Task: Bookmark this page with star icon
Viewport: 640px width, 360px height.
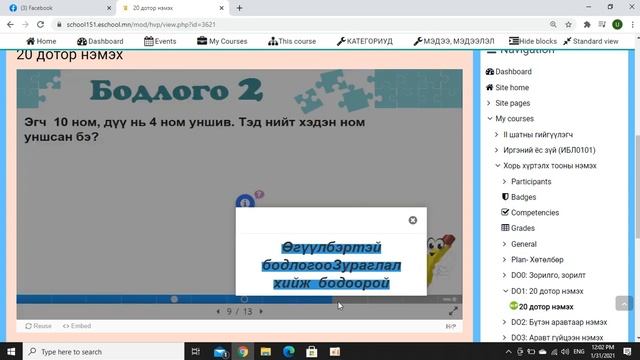Action: 568,24
